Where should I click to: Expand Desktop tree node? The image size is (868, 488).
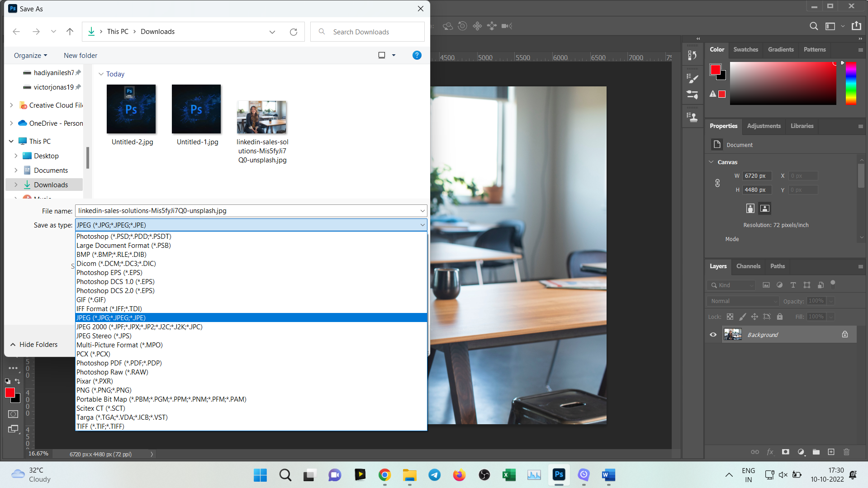coord(16,156)
